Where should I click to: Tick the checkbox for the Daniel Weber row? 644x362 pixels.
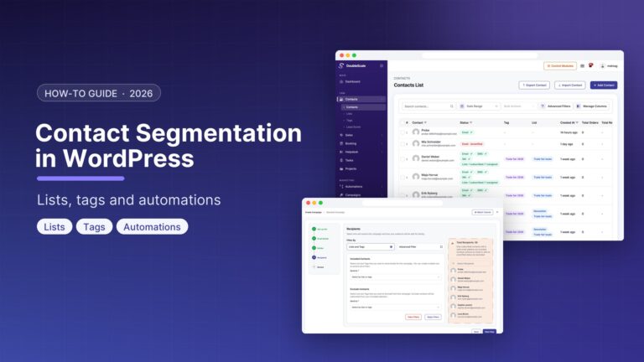pos(402,158)
